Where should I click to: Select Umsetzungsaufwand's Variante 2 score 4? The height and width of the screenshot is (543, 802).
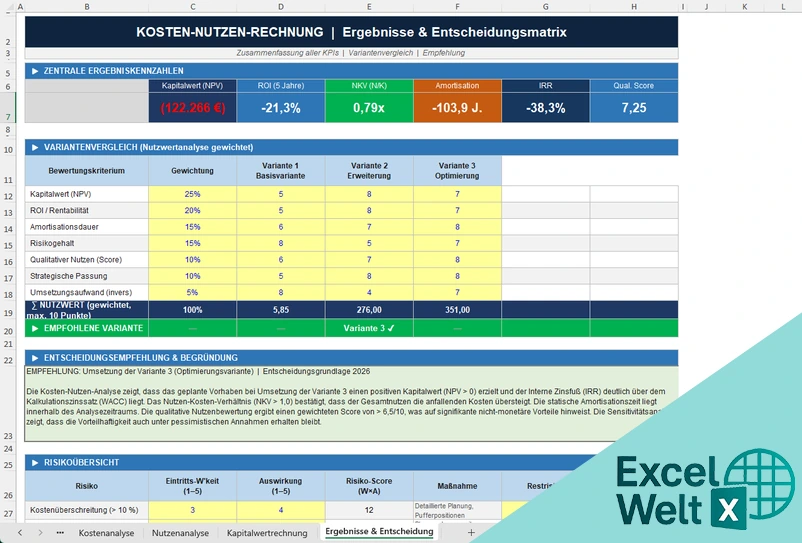pos(369,292)
